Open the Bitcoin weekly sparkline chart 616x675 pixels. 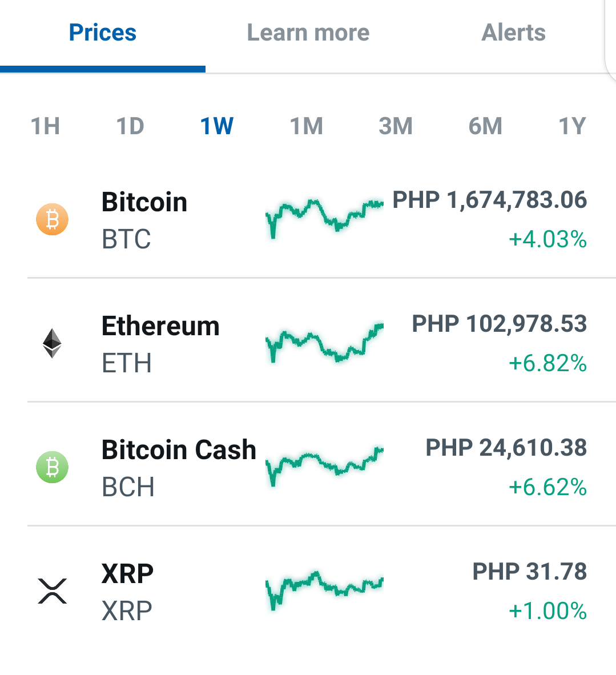tap(325, 218)
